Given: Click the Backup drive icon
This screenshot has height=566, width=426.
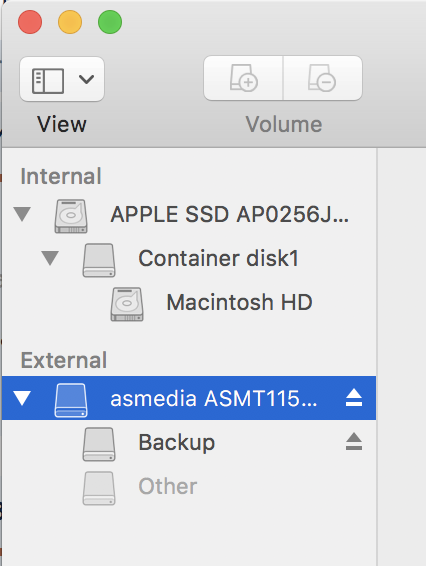Looking at the screenshot, I should point(99,444).
